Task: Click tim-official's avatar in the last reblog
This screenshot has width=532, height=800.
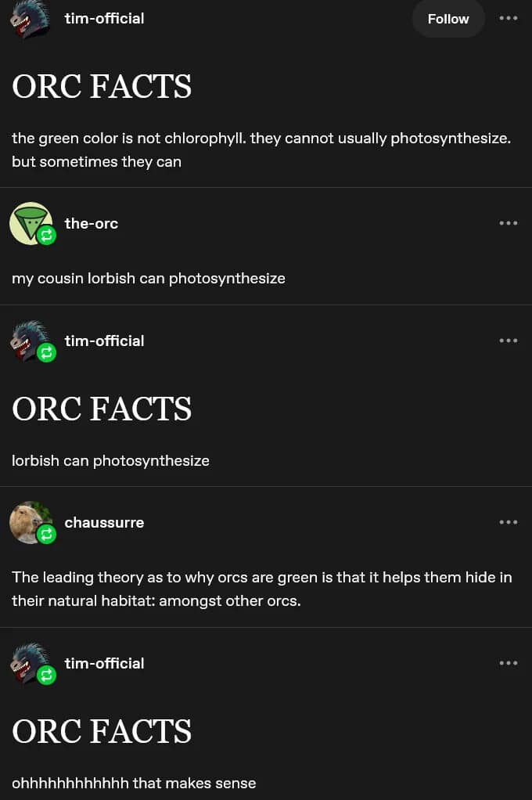Action: (28, 661)
